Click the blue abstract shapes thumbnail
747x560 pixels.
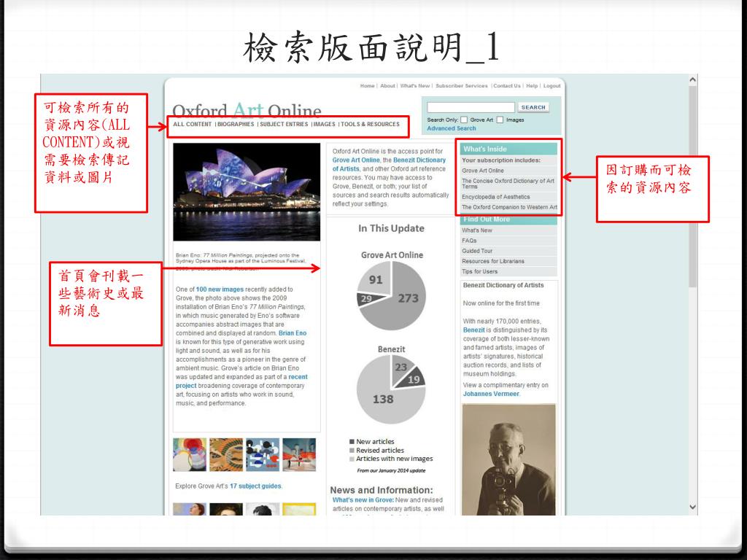(263, 455)
